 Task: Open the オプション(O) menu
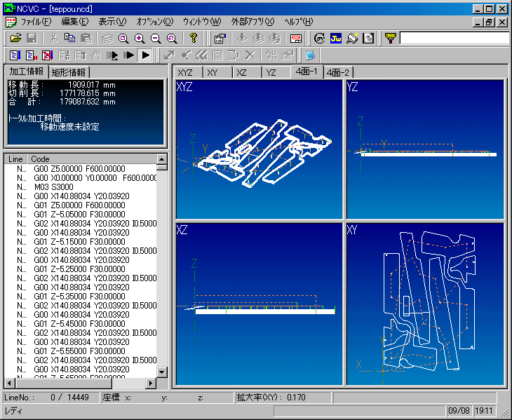tap(155, 22)
